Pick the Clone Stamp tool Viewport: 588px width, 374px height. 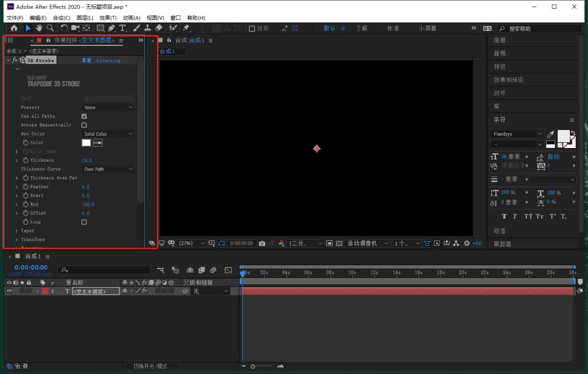[148, 28]
